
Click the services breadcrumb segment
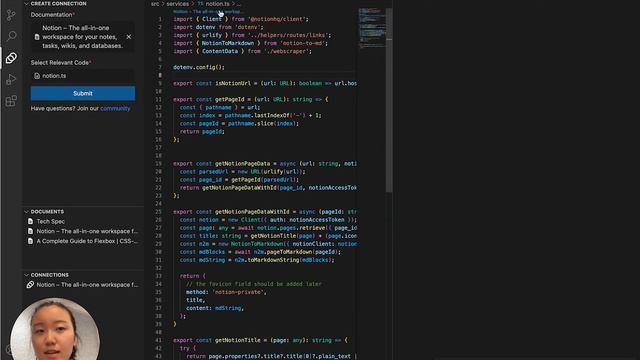tap(178, 4)
